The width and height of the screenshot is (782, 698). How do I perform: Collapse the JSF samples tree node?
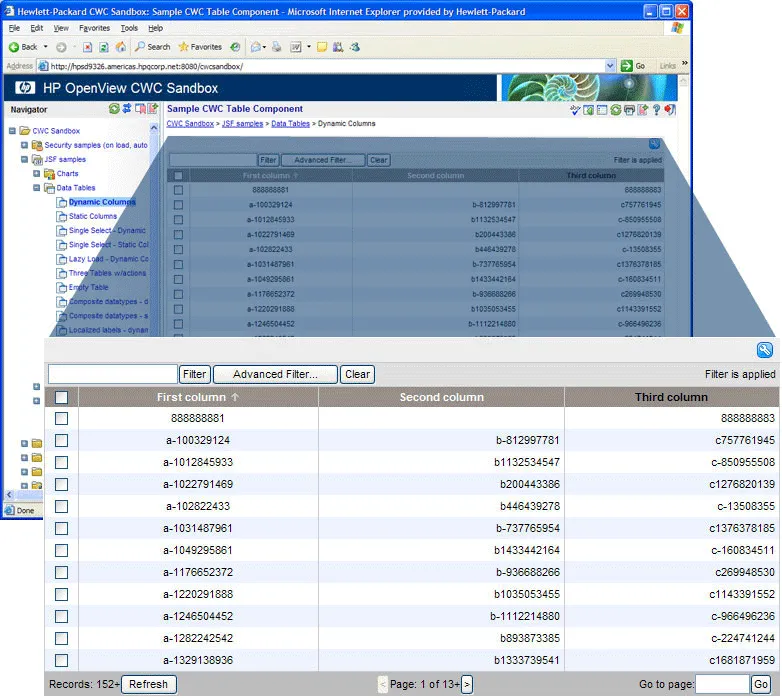point(24,159)
